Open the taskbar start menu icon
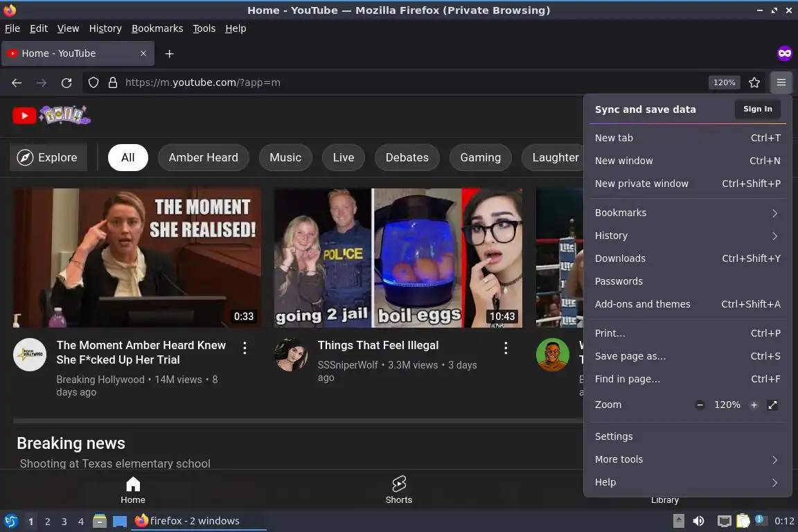 (10, 521)
